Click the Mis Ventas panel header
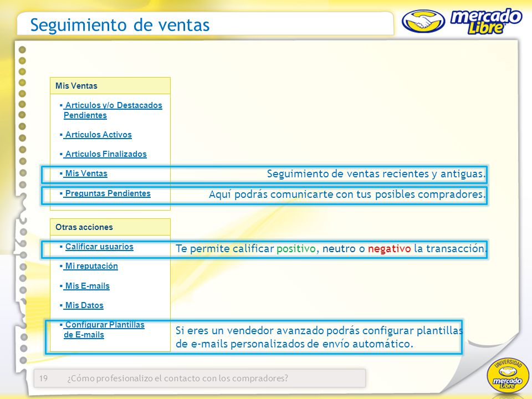The height and width of the screenshot is (399, 532). [110, 86]
